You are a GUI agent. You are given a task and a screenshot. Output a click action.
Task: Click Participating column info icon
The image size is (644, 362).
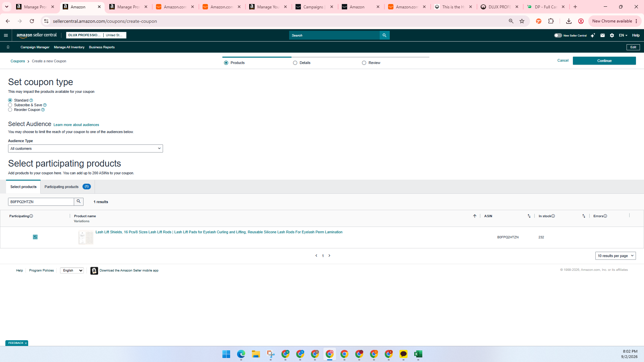point(31,216)
